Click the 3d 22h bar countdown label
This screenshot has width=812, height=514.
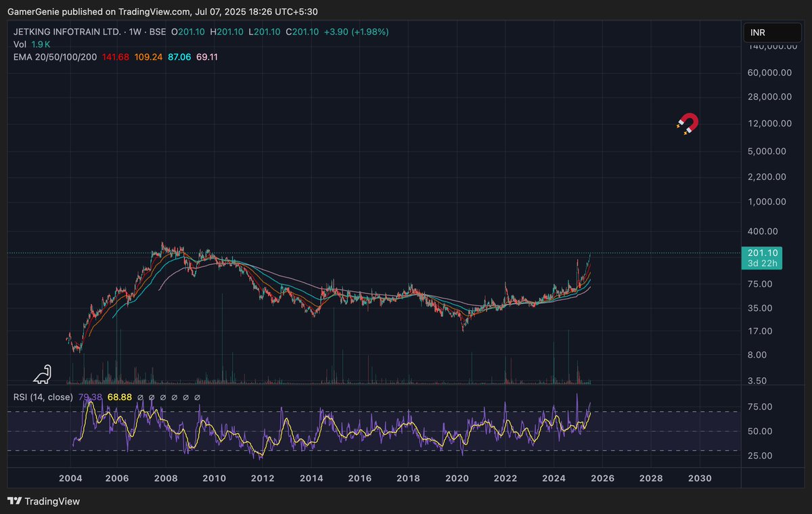tap(763, 264)
